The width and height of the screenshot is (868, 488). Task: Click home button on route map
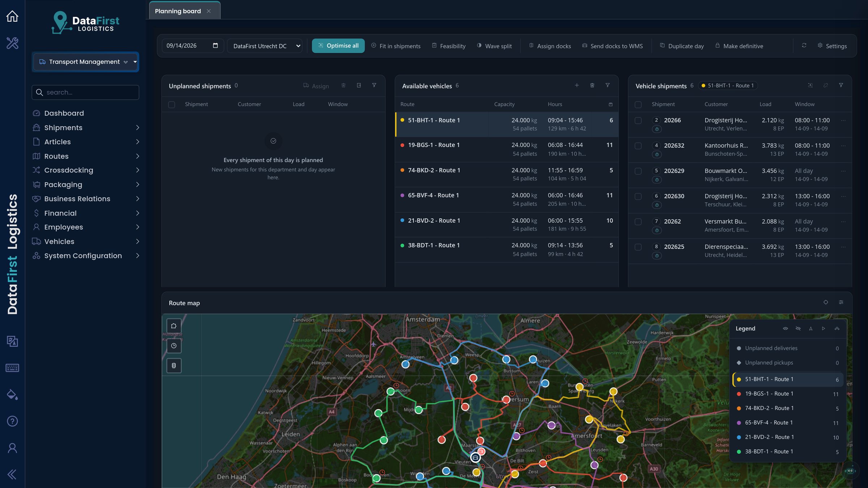click(x=174, y=326)
